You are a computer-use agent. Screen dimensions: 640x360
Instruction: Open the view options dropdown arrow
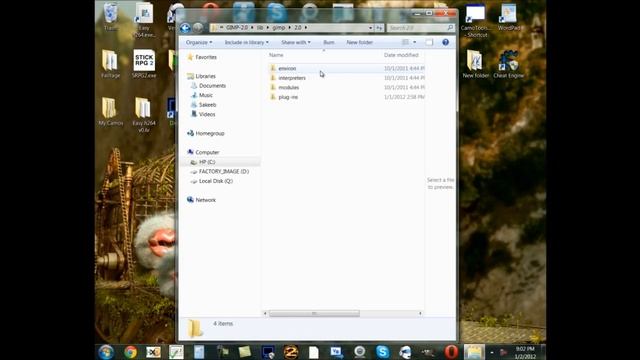click(x=415, y=42)
